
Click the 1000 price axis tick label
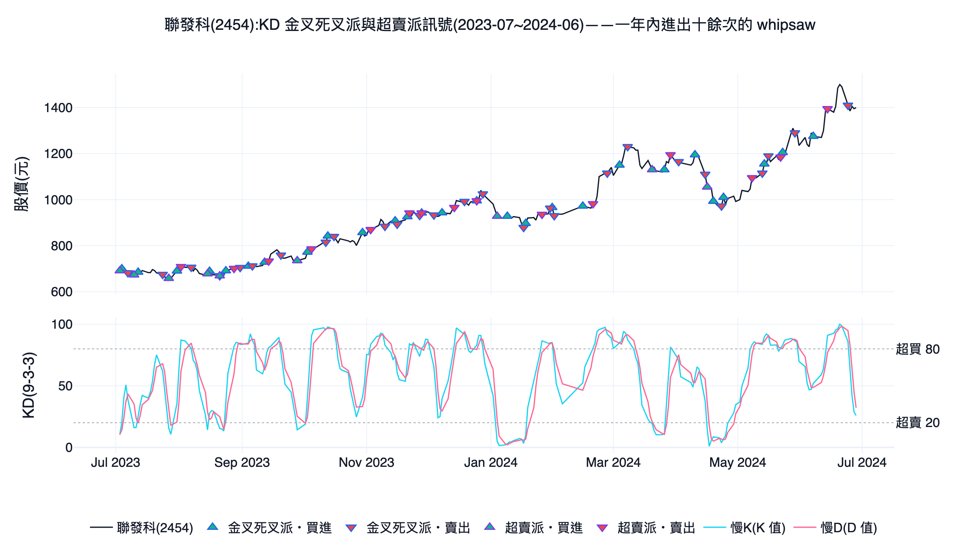58,200
